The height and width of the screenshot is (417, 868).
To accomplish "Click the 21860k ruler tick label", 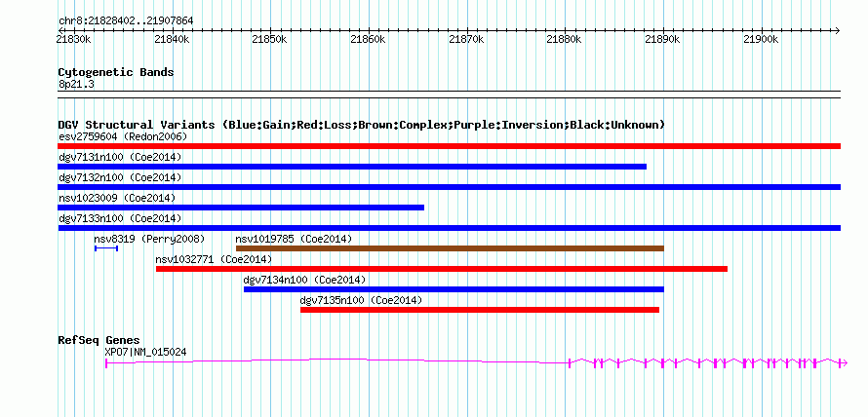I will (368, 39).
